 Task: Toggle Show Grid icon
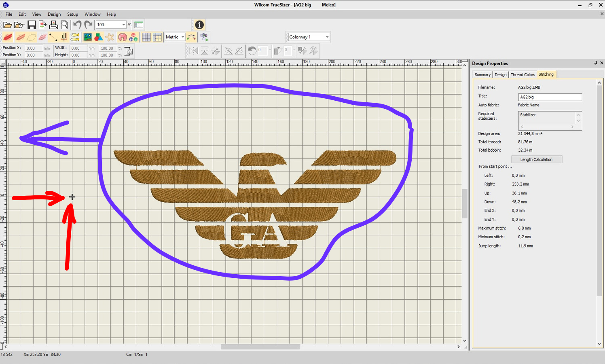pyautogui.click(x=146, y=37)
